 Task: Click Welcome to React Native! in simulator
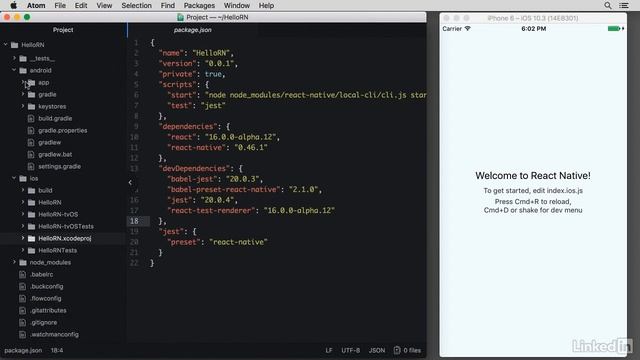click(x=533, y=176)
